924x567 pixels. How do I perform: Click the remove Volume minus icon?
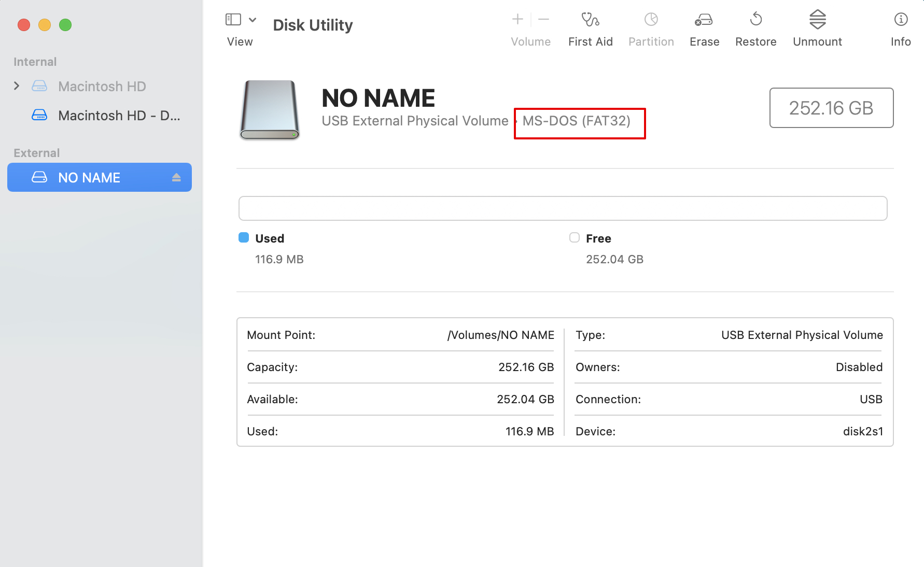(x=543, y=20)
